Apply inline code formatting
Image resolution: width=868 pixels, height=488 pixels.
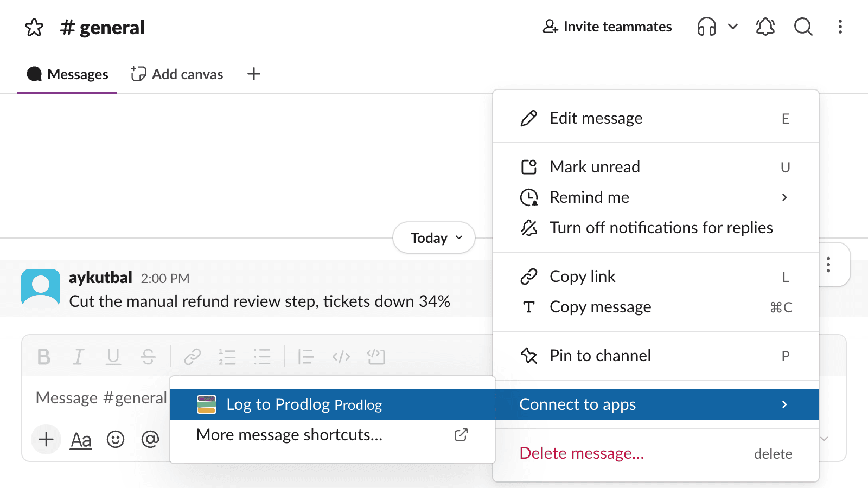[x=341, y=357]
